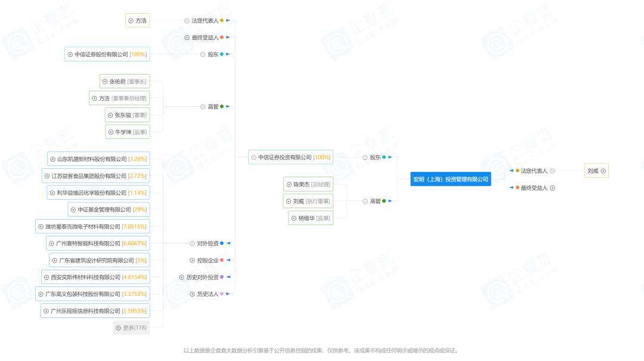Screen dimensions: 644x361
Task: Expand the 最终受益人 branch under 中信证券投资有限公司
Action: point(187,38)
